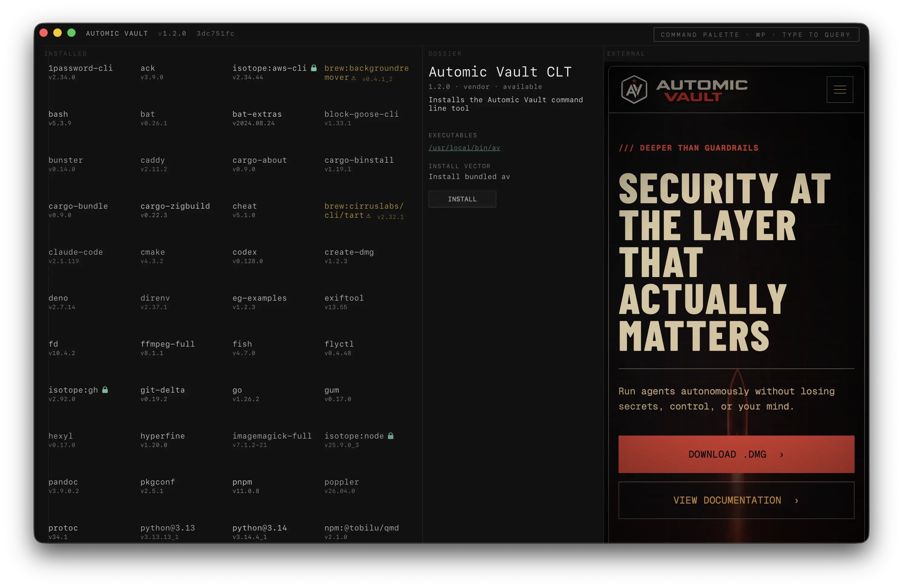Select bat-extras package

point(257,118)
